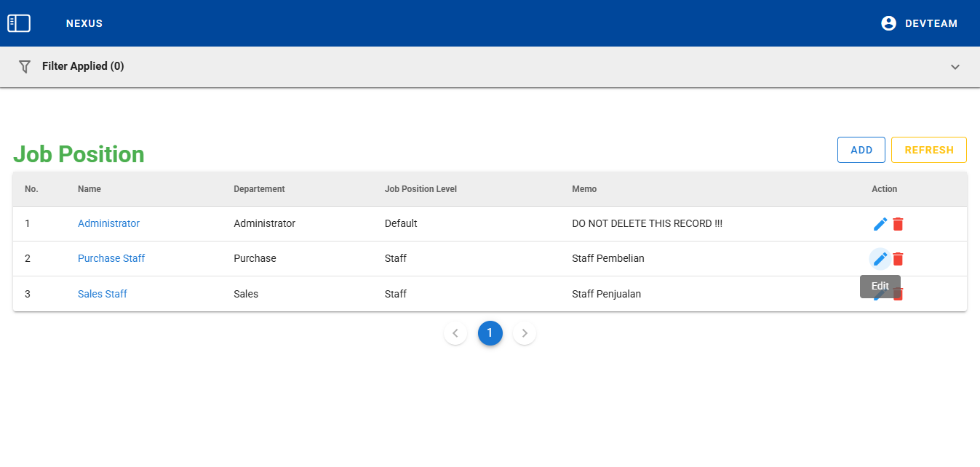
Task: Go to the next page arrow
Action: [525, 333]
